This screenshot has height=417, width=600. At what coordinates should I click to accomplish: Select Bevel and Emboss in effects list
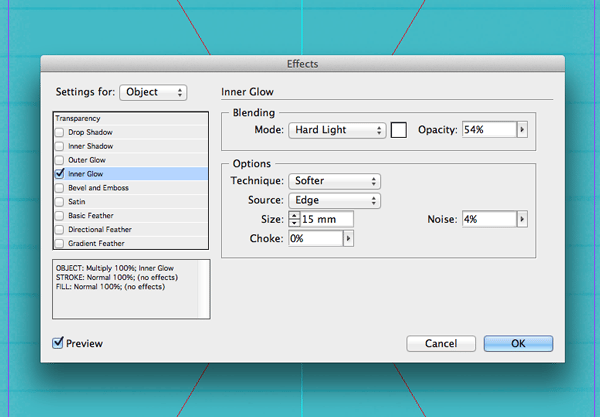[98, 188]
